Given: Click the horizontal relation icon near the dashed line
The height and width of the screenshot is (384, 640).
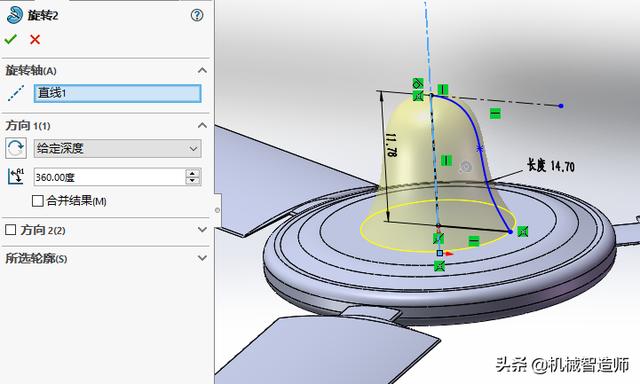Looking at the screenshot, I should pos(495,113).
